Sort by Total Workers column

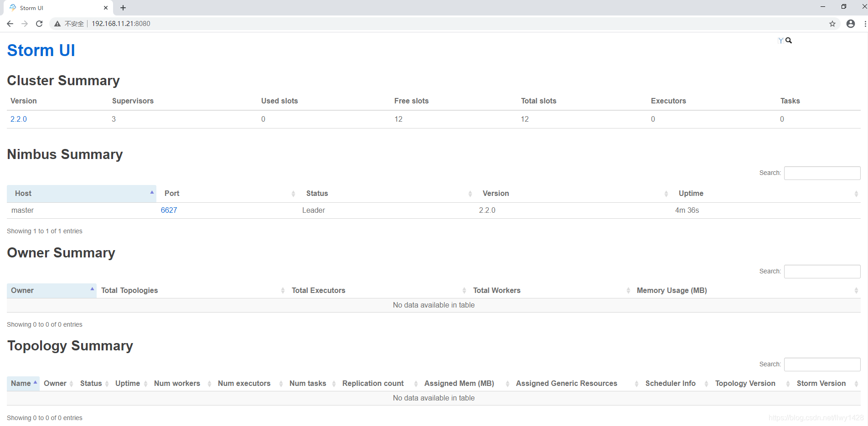551,291
